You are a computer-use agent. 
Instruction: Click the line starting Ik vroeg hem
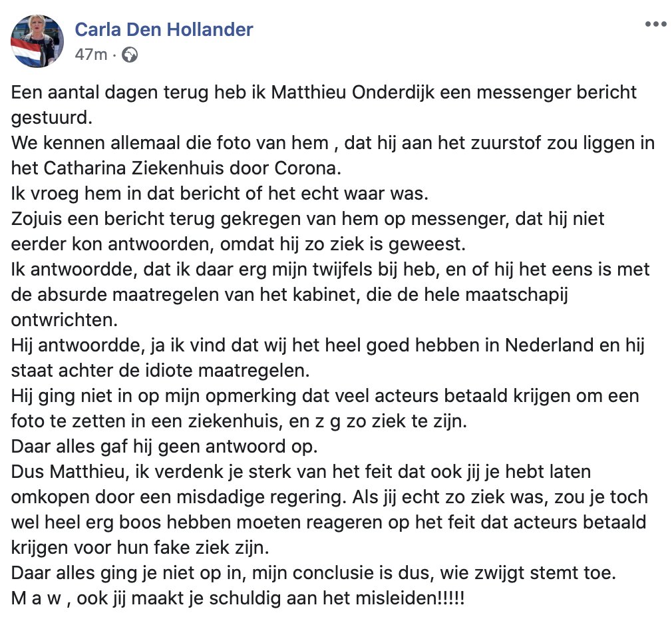[x=220, y=194]
